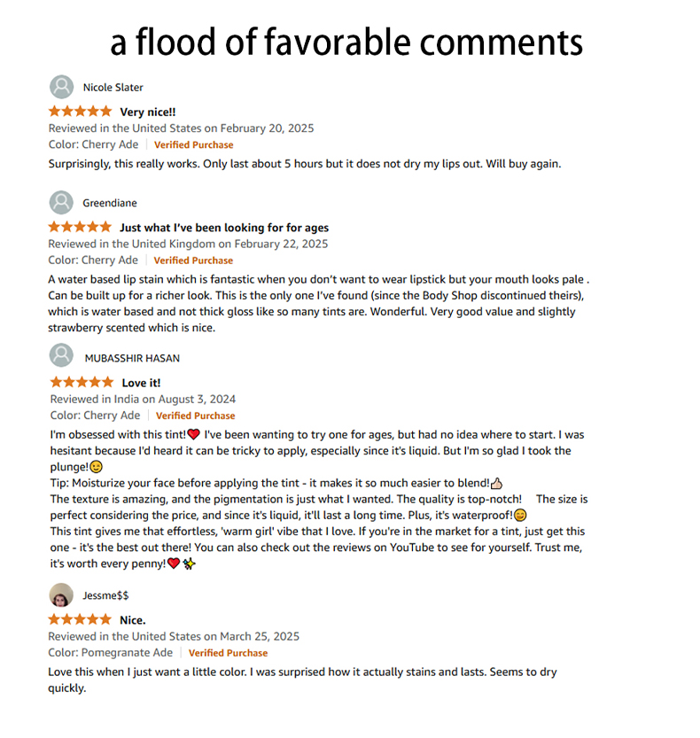
Task: Open Greendiane's gray avatar icon
Action: (x=61, y=203)
